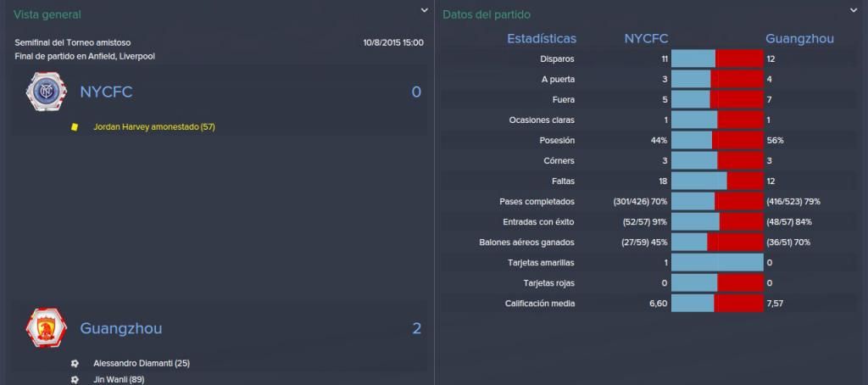Click the Pases completados stat row label
Image resolution: width=868 pixels, height=385 pixels.
coord(537,202)
